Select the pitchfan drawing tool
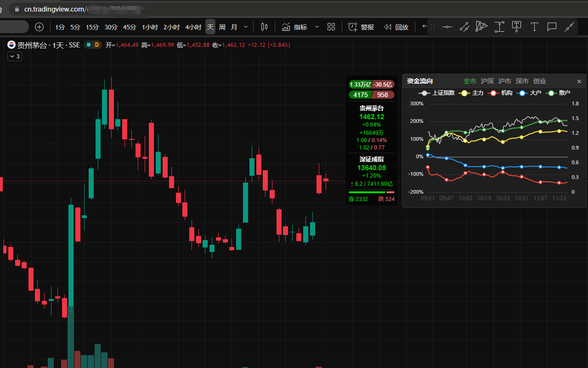This screenshot has width=588, height=368. (x=481, y=27)
